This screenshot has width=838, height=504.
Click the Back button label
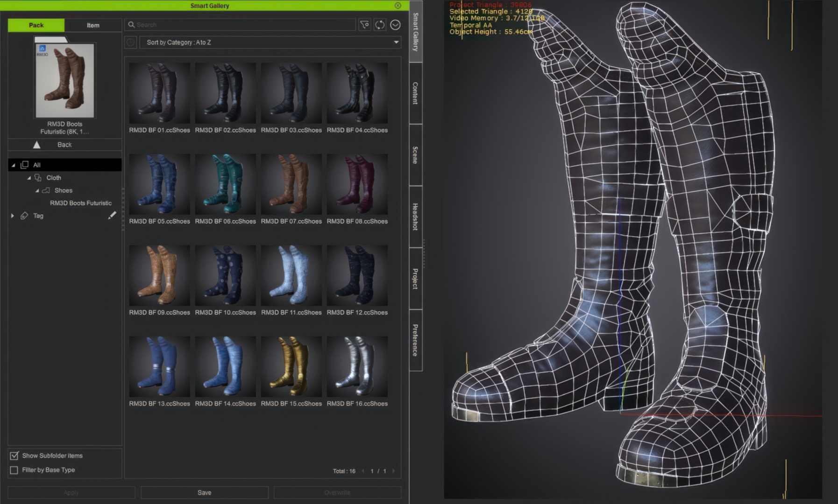[x=64, y=145]
